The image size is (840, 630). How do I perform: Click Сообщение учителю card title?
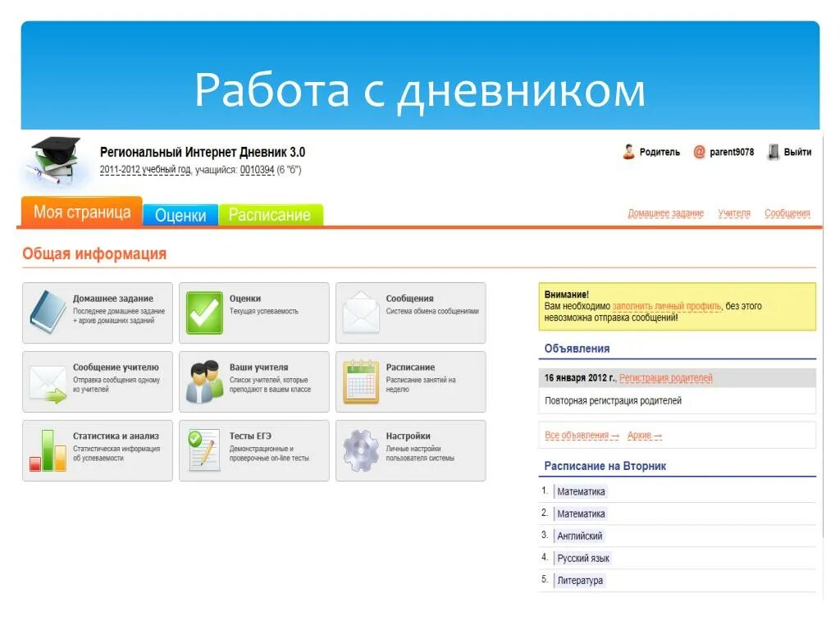116,367
